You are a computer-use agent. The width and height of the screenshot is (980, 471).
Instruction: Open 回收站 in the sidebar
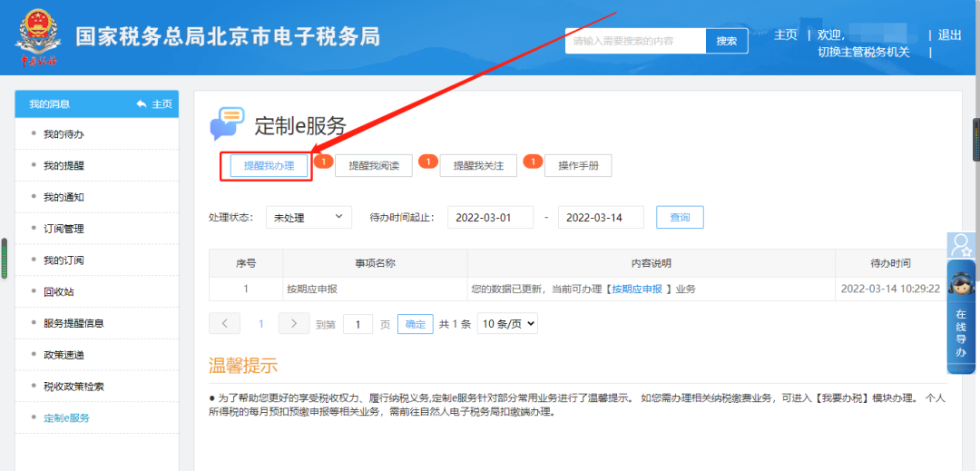(58, 291)
